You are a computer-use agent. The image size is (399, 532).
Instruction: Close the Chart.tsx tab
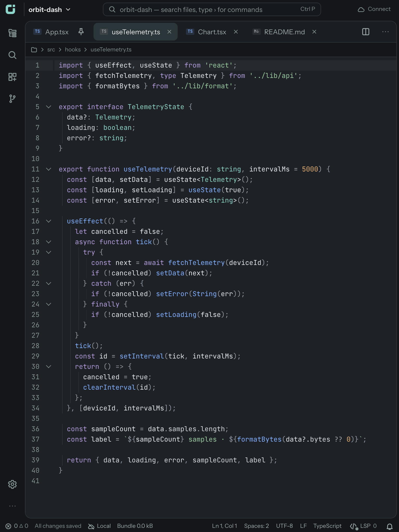point(236,32)
